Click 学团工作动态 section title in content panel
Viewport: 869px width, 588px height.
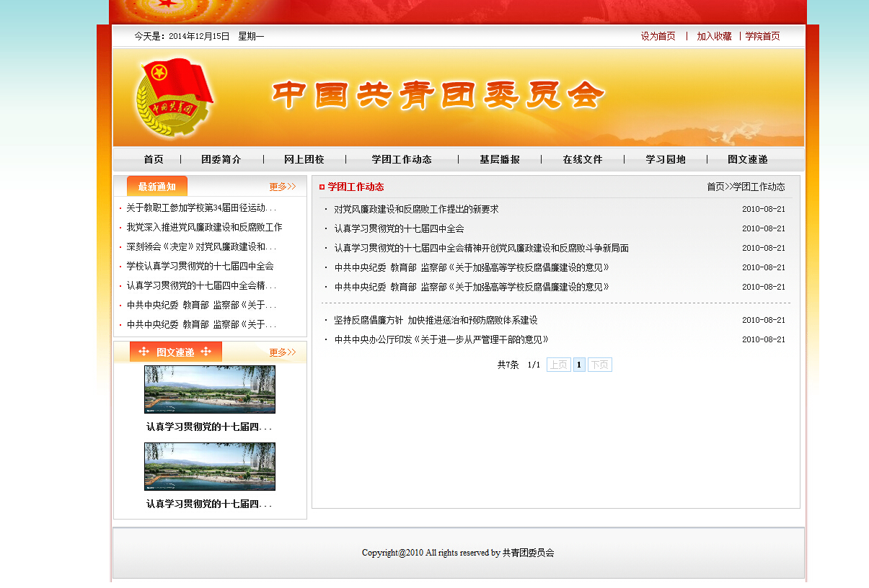(x=356, y=187)
